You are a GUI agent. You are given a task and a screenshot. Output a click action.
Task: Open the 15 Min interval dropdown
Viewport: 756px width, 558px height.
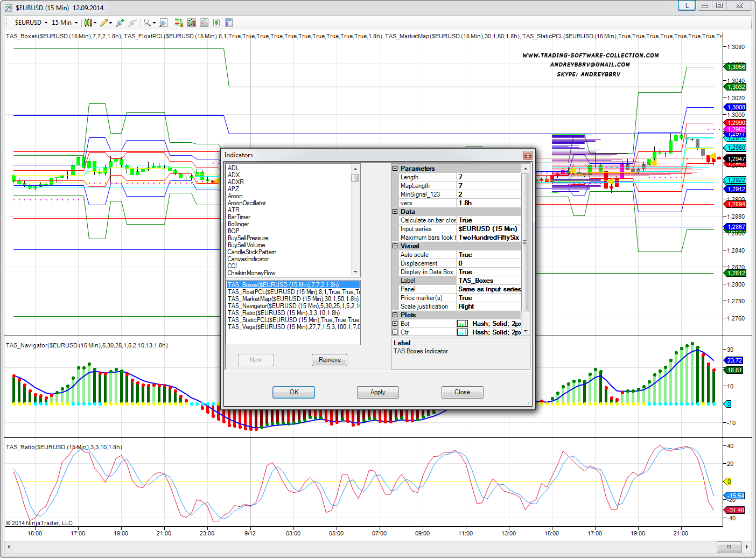[x=65, y=23]
